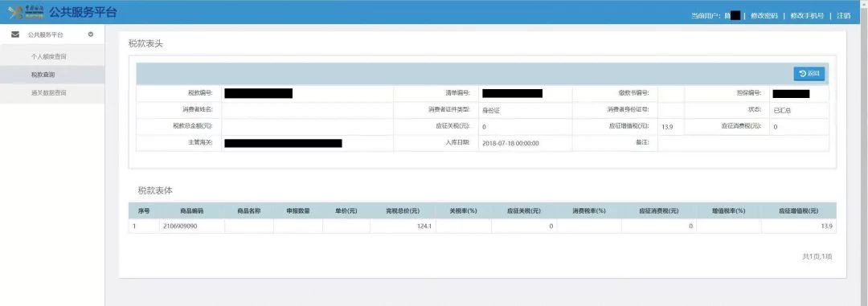Click the 担保编号 field label
Viewport: 868px width, 306px height.
pyautogui.click(x=749, y=93)
